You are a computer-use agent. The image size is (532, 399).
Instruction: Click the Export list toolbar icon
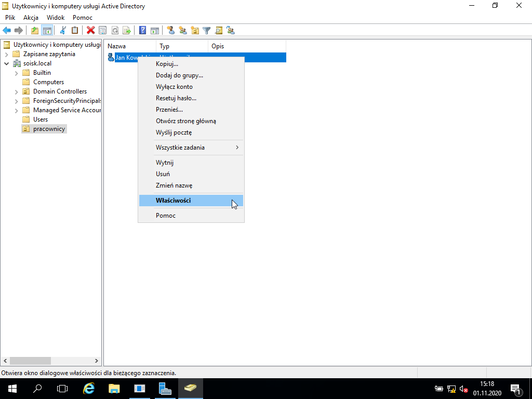(127, 31)
